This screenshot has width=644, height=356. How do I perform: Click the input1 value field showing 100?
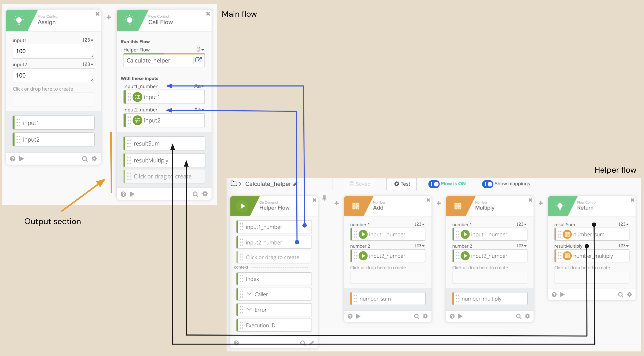tap(53, 51)
